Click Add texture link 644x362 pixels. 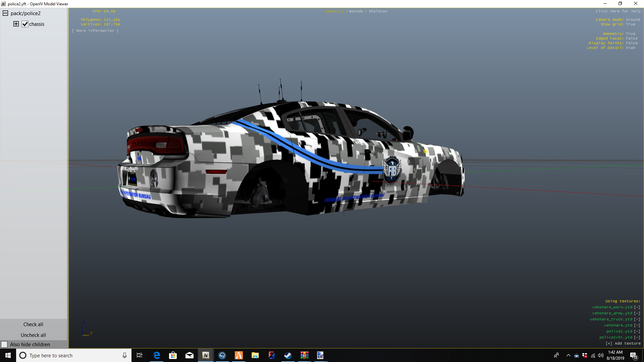[623, 344]
